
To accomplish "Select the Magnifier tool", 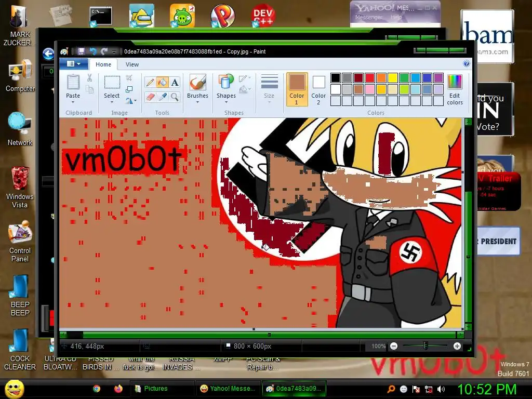I will point(175,97).
